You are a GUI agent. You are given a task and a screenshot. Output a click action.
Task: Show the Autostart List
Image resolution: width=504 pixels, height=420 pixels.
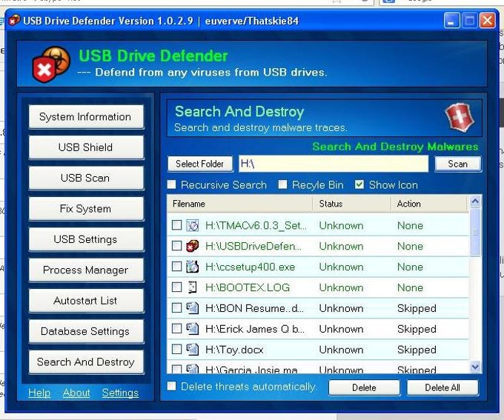click(86, 301)
